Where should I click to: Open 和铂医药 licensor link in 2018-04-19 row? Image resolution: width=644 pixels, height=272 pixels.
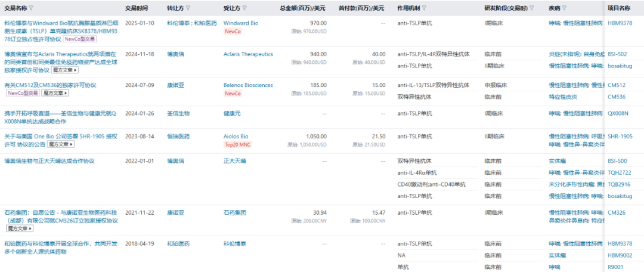pyautogui.click(x=179, y=243)
